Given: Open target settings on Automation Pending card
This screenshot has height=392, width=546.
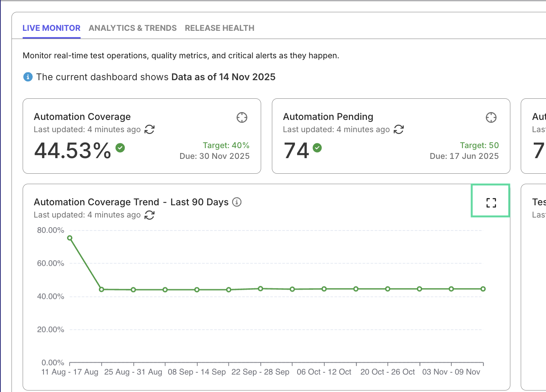Looking at the screenshot, I should [491, 117].
